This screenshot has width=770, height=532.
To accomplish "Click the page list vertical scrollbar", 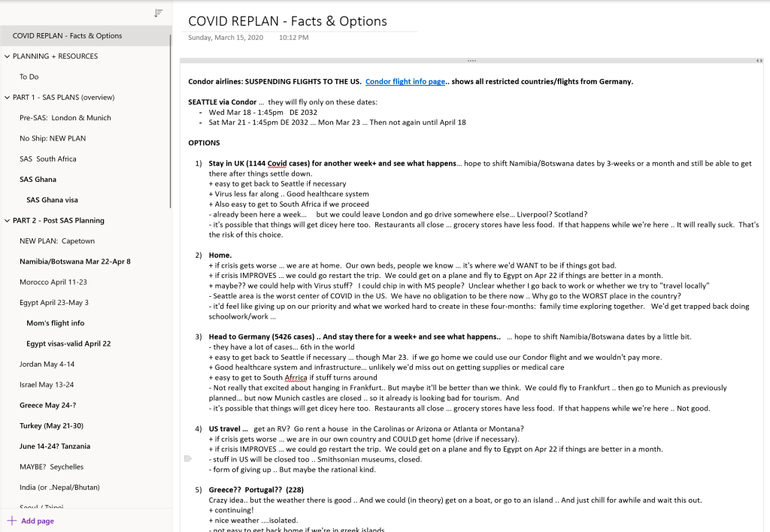I will [171, 120].
